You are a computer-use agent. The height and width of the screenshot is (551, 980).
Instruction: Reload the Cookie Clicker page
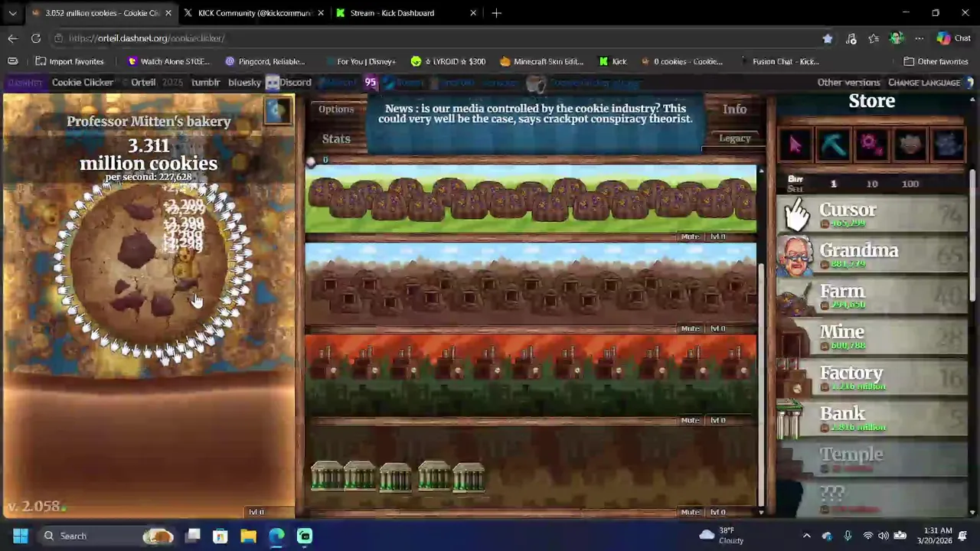pos(36,38)
